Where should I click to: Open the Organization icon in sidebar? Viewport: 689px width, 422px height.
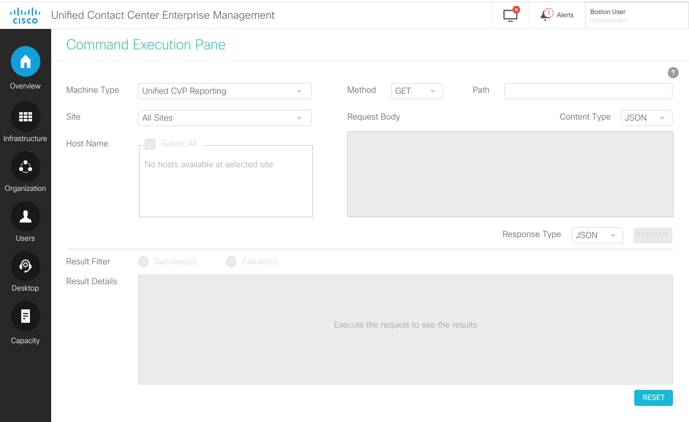(25, 167)
